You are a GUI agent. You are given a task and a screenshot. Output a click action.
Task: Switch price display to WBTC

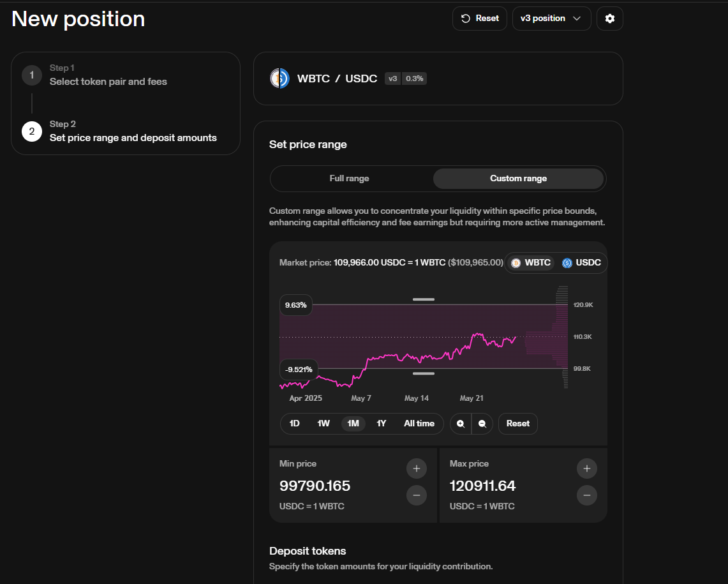point(531,262)
